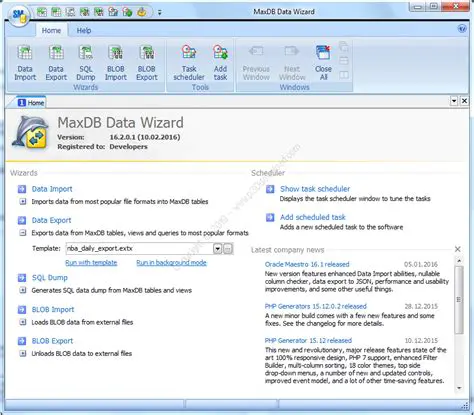This screenshot has height=415, width=474.
Task: Click the tile horizontally icon beside Close All
Action: pos(344,61)
